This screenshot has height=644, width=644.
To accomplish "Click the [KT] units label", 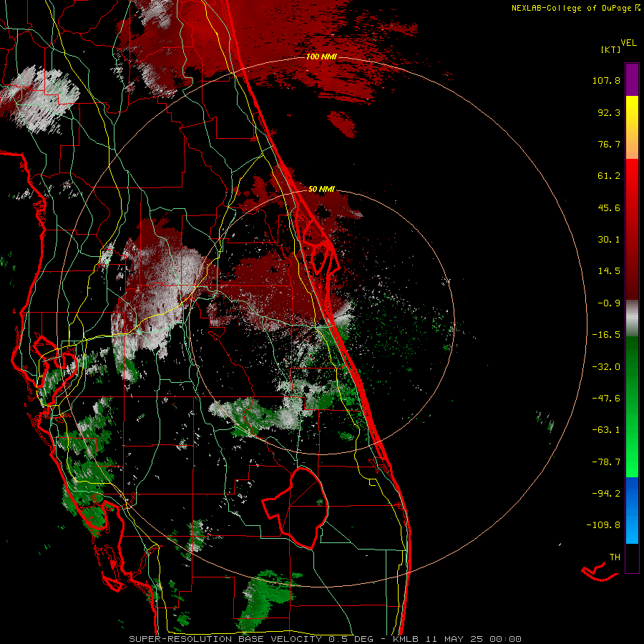I will tap(610, 49).
